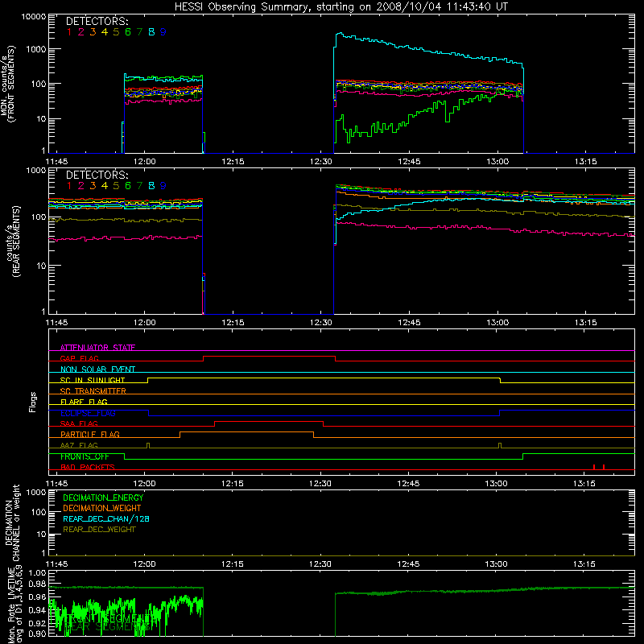Click 'Mon. Rate LIVETIME' axis title
The height and width of the screenshot is (644, 644).
point(12,605)
